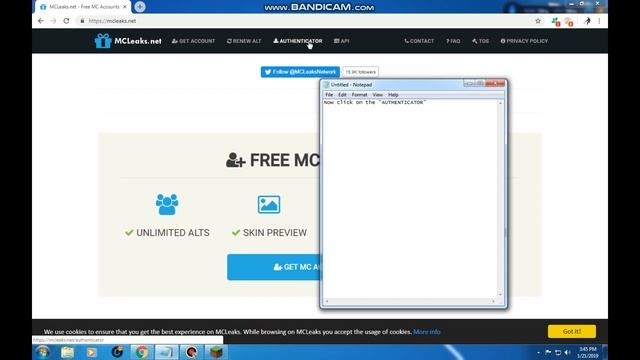Click the MCLeaks gift box logo
Viewport: 640px width, 360px height.
pyautogui.click(x=103, y=41)
